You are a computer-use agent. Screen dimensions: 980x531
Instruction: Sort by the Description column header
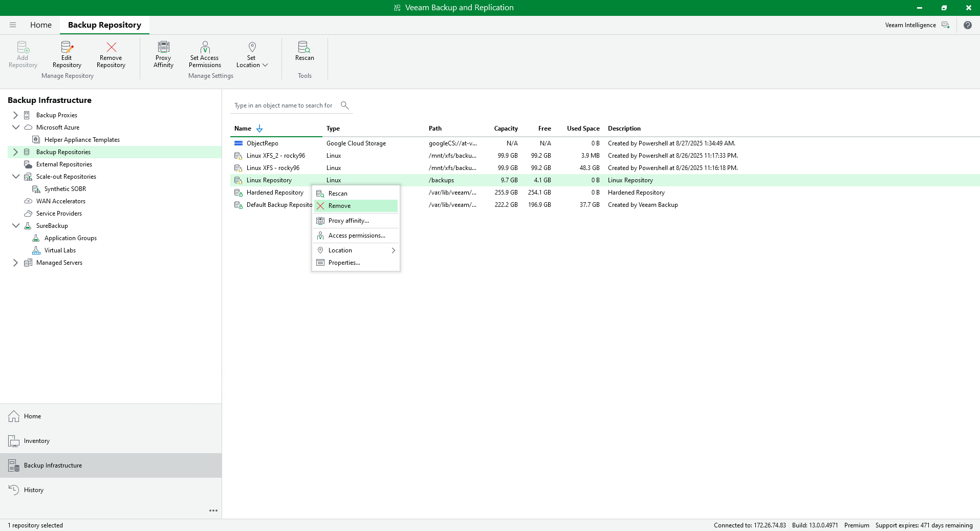(x=624, y=129)
